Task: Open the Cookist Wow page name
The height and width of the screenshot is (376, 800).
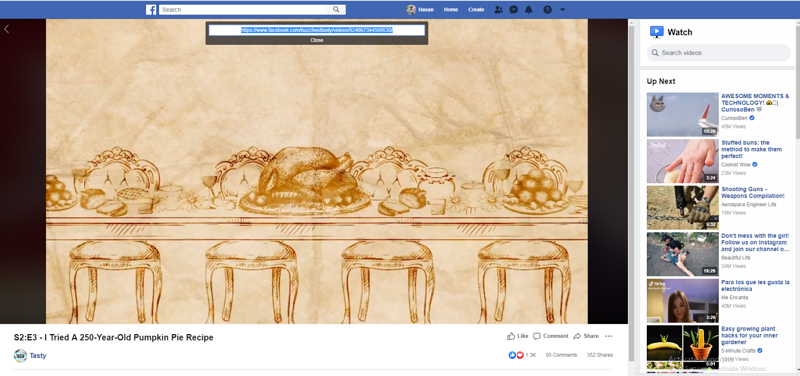Action: tap(736, 165)
